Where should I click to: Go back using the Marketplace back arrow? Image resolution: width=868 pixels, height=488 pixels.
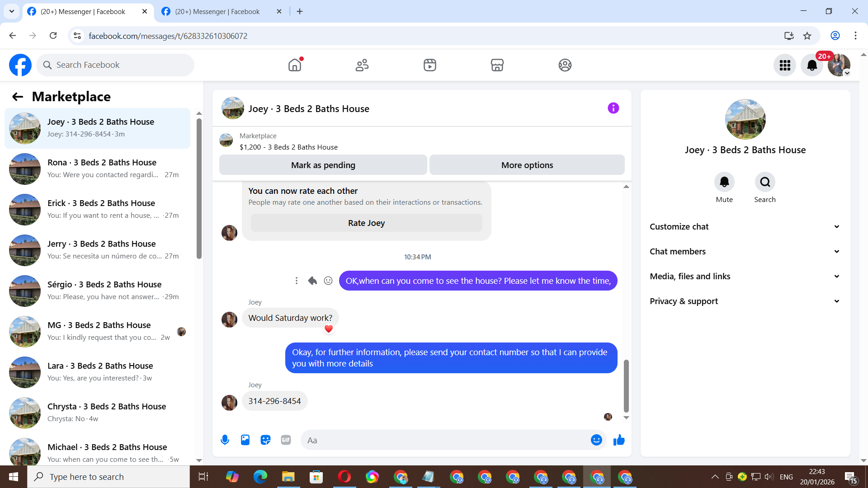18,97
